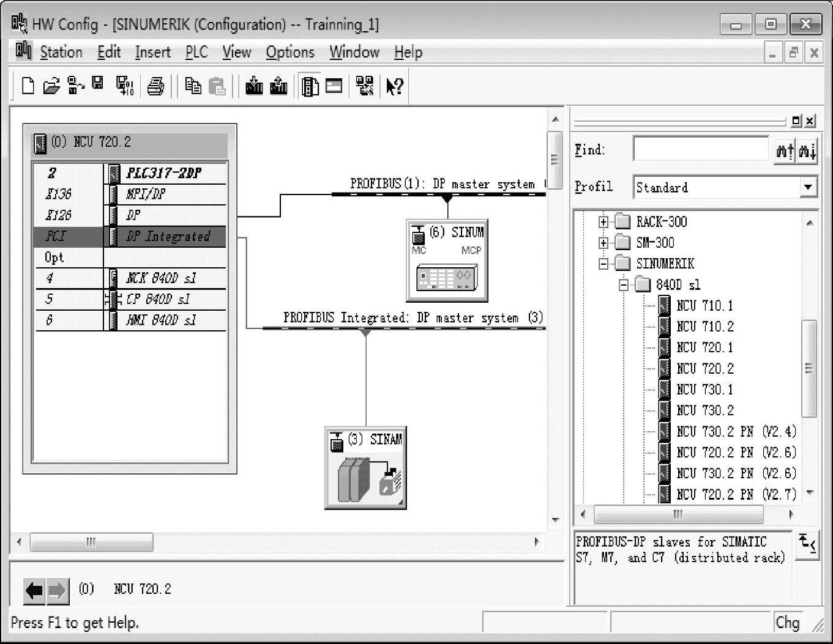
Task: Open the View menu
Action: click(236, 53)
